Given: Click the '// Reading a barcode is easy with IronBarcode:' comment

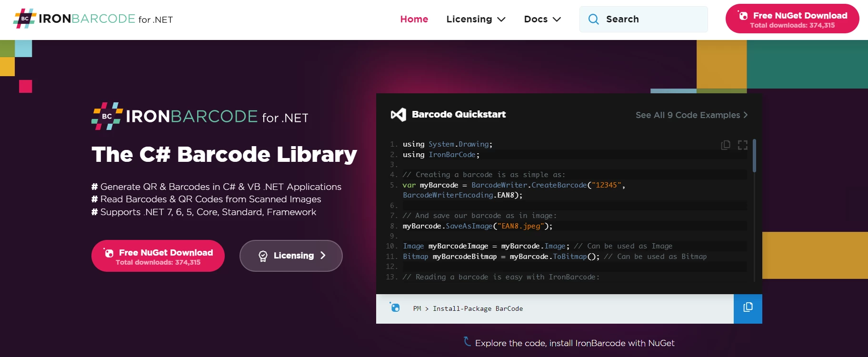Looking at the screenshot, I should click(501, 277).
